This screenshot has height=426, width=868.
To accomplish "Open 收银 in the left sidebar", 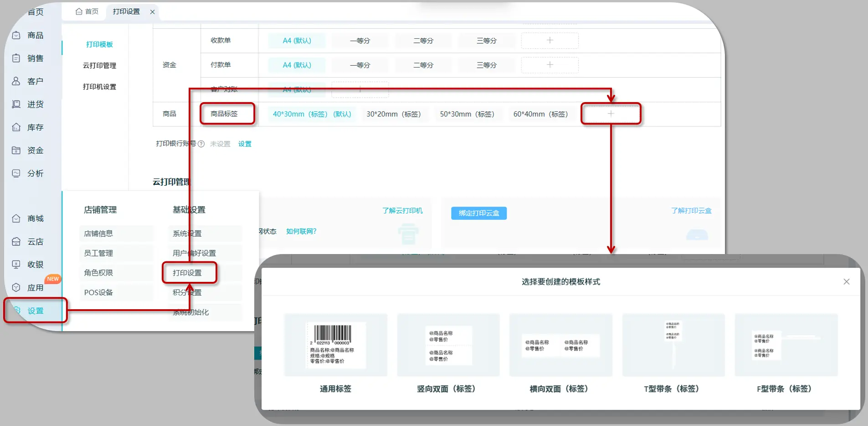I will (28, 265).
